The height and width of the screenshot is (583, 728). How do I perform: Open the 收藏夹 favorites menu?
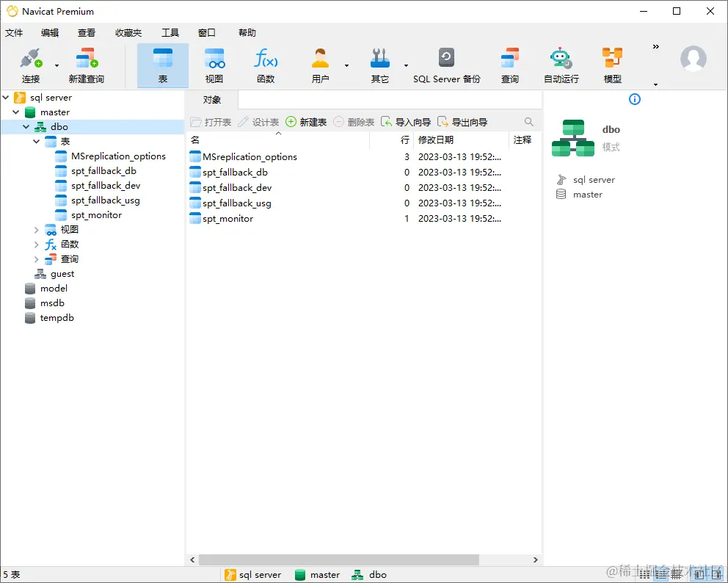pos(128,32)
